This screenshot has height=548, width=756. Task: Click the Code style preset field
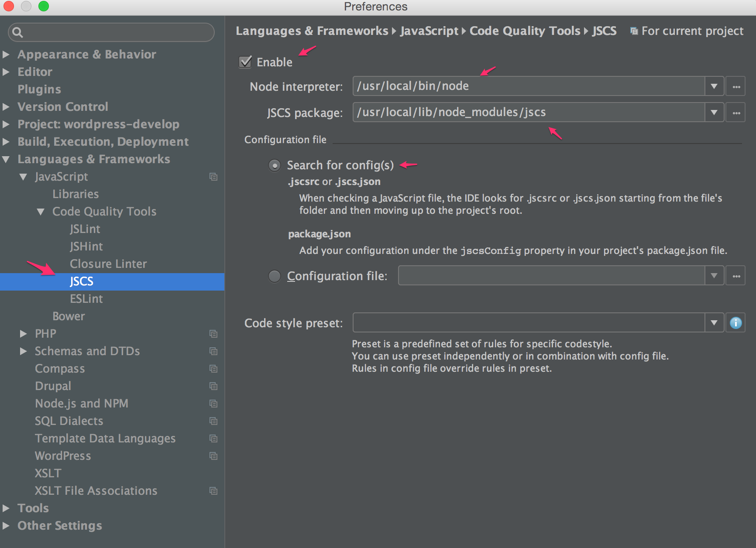529,323
